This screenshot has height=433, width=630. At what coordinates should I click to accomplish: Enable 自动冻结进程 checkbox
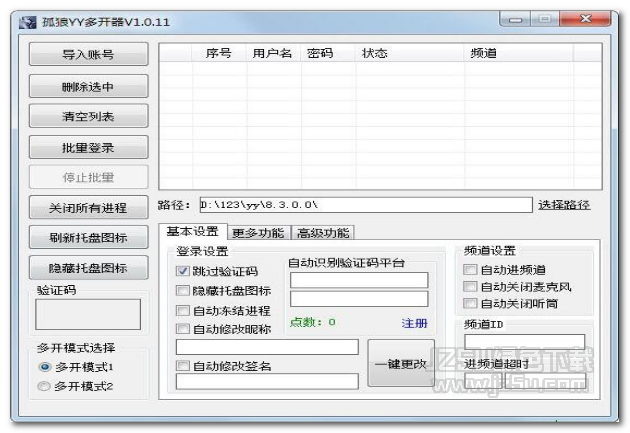tap(182, 310)
